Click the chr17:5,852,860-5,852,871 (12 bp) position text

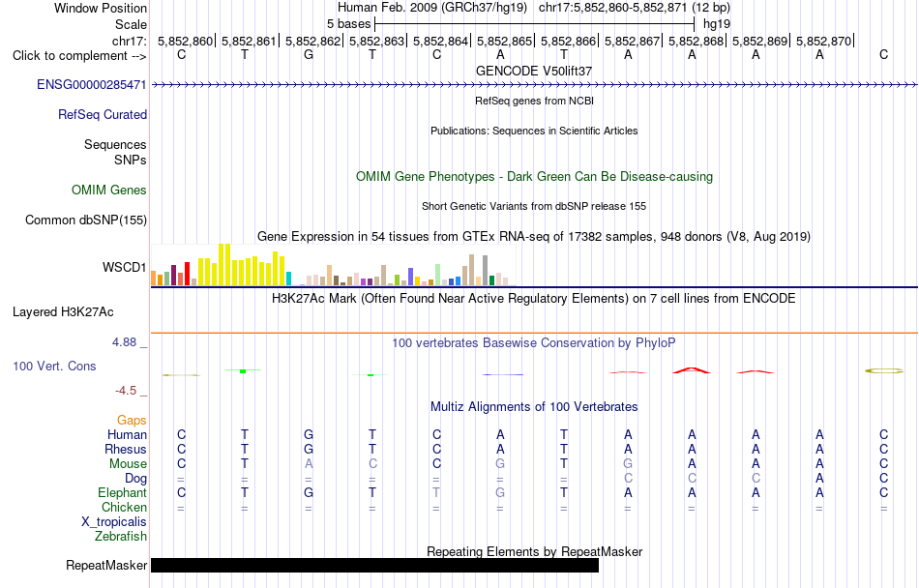[x=635, y=8]
